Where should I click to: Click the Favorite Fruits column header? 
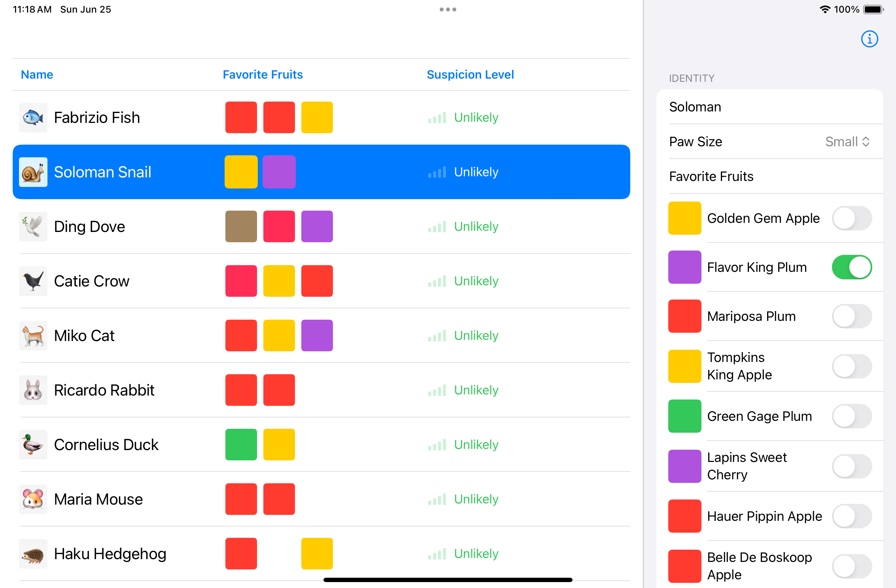263,75
